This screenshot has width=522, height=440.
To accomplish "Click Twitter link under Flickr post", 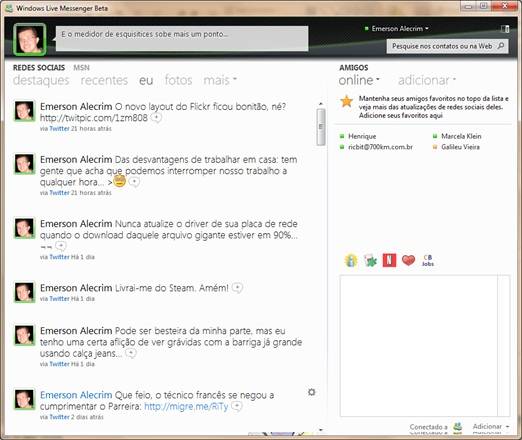I will pos(59,129).
